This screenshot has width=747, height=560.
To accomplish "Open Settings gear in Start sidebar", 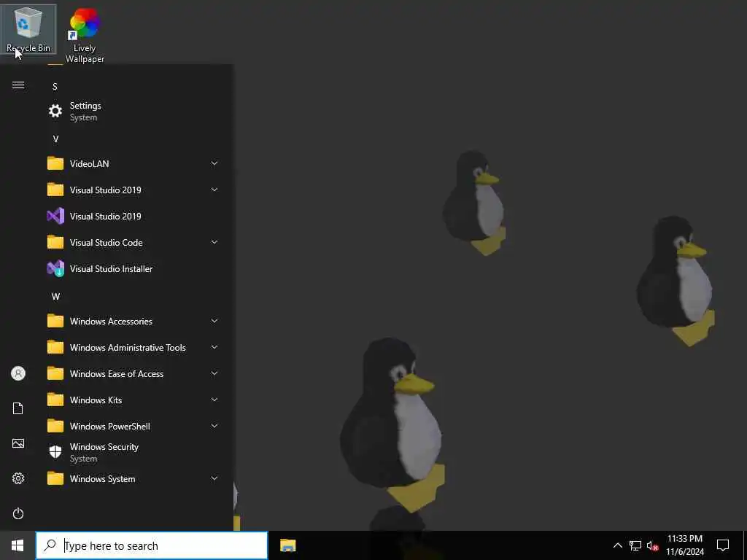I will point(18,478).
